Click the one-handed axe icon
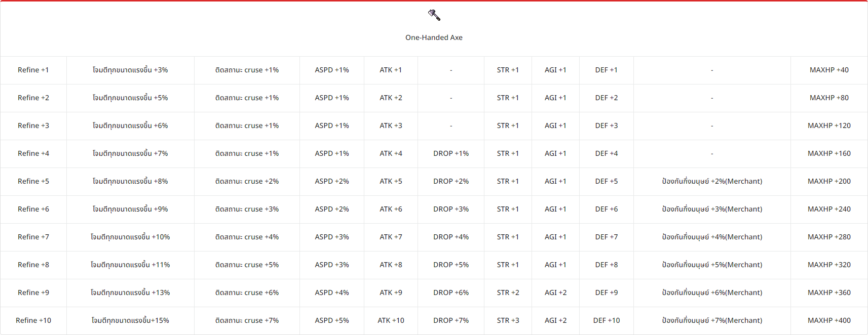868x335 pixels. pos(434,15)
